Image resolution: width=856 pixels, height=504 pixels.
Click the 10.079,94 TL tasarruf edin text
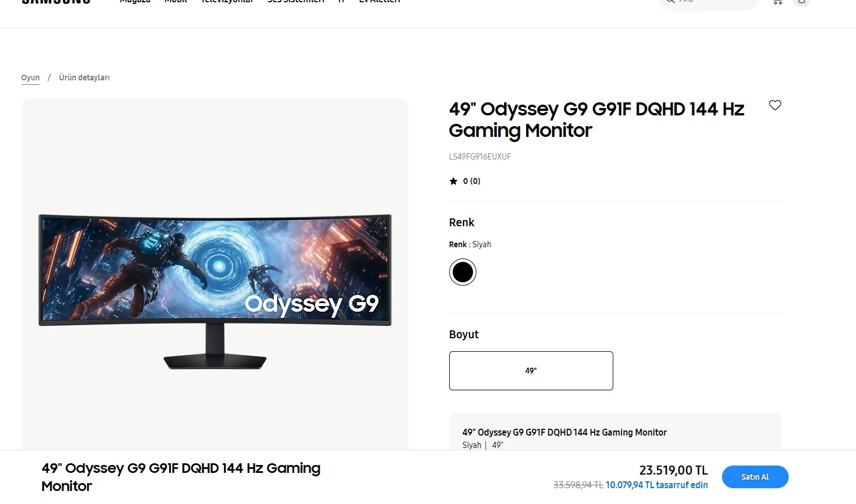(x=656, y=485)
